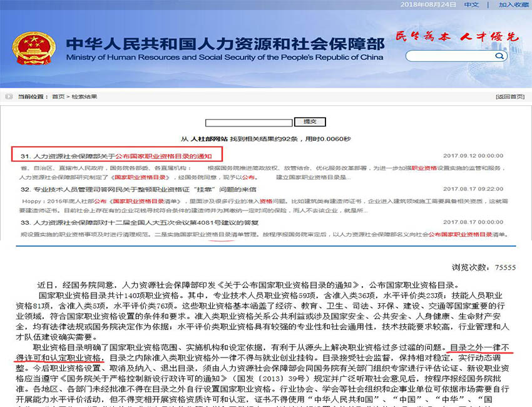Click timestamp 2017.08.17 00:00:00
Screen dimensions: 532x407
(x=473, y=222)
